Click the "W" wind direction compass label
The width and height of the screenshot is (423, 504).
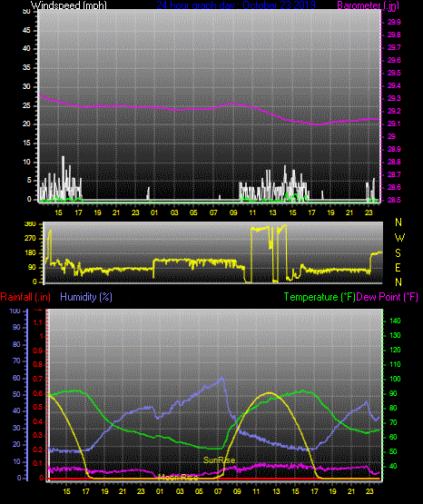(399, 238)
